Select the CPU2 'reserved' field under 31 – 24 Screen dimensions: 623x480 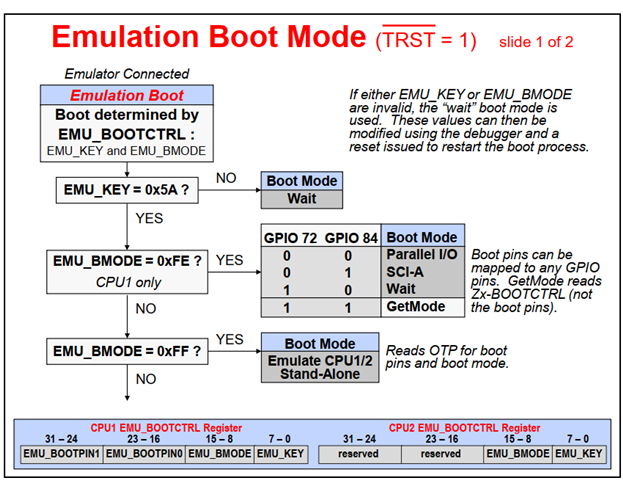pyautogui.click(x=360, y=454)
